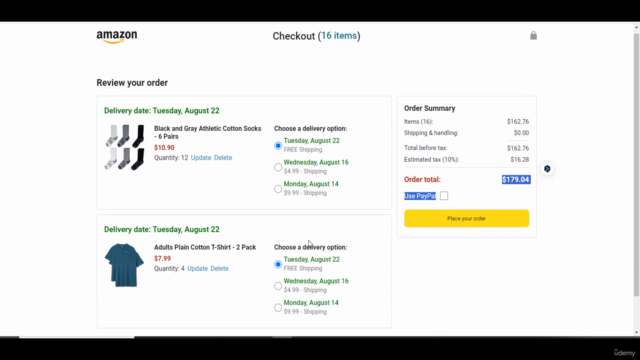The image size is (640, 360).
Task: Click the secure checkout padlock icon
Action: (533, 36)
